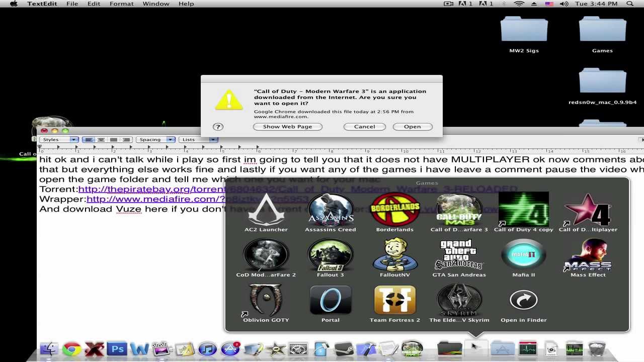Set center text alignment in TextEdit
This screenshot has width=644, height=362.
[101, 139]
